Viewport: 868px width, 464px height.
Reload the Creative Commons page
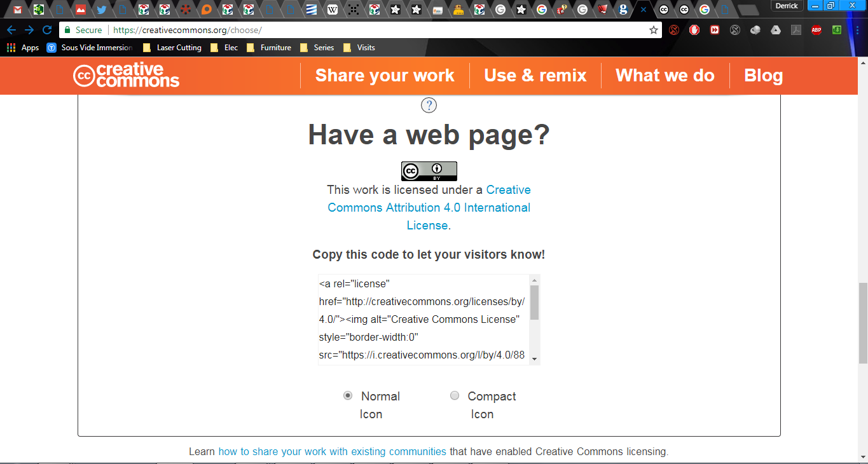click(47, 30)
